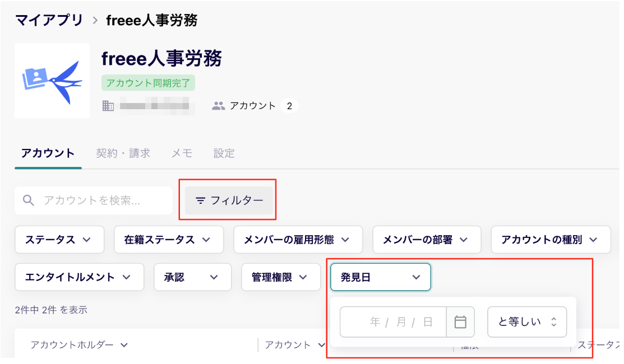Click the calendar icon in date picker
Screen dimensions: 624x364
click(x=460, y=322)
